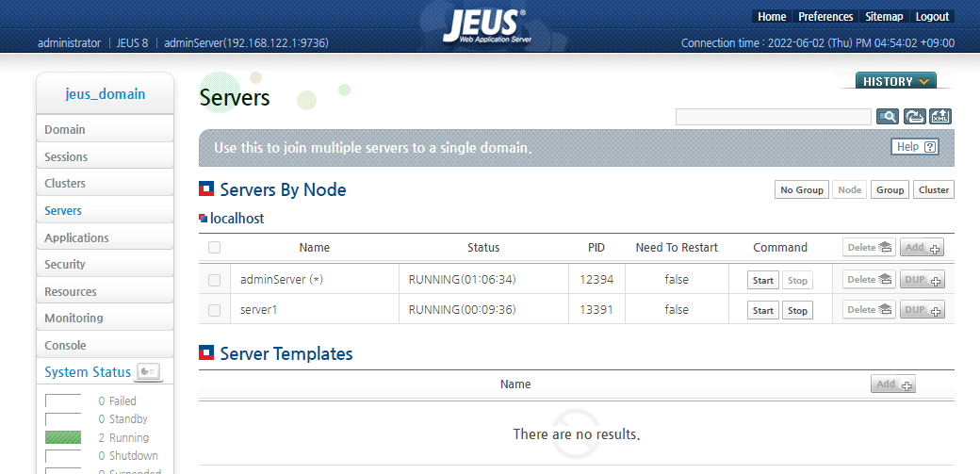This screenshot has height=474, width=980.
Task: Click Delete in the servers table header
Action: [870, 248]
